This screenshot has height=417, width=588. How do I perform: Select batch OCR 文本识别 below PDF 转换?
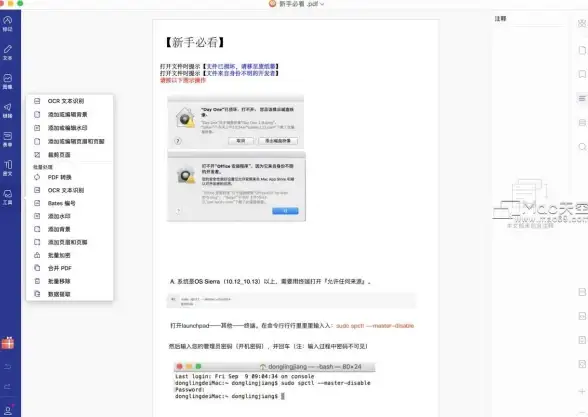pos(70,190)
